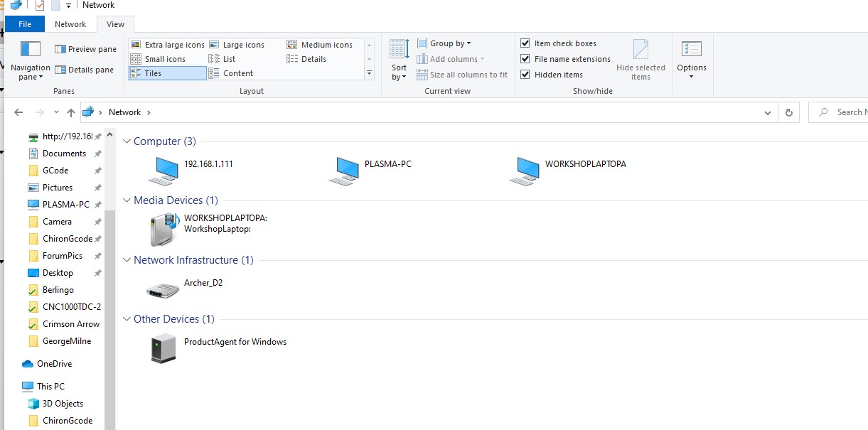Click the Properties checkmark in title bar

tap(40, 5)
